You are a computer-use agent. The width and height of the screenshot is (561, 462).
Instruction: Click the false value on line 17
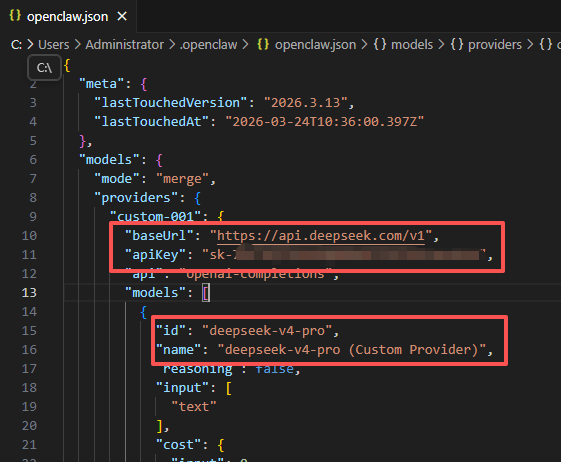tap(274, 369)
